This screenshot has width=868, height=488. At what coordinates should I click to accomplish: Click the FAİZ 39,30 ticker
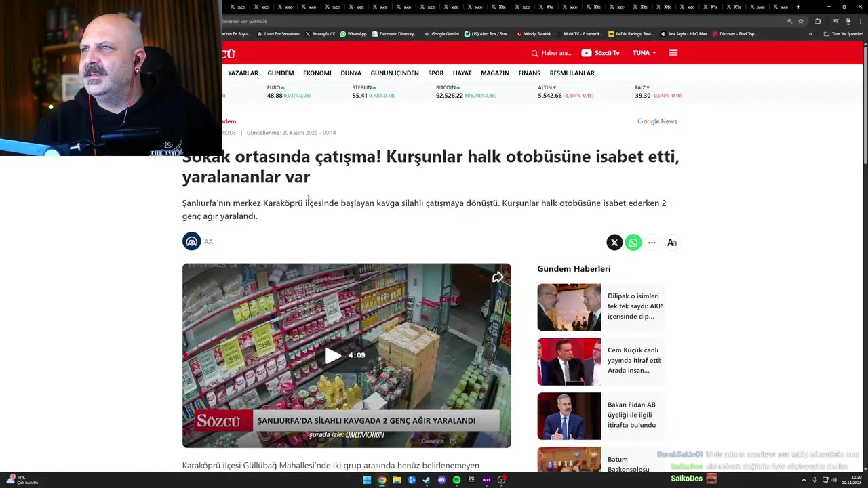[658, 91]
